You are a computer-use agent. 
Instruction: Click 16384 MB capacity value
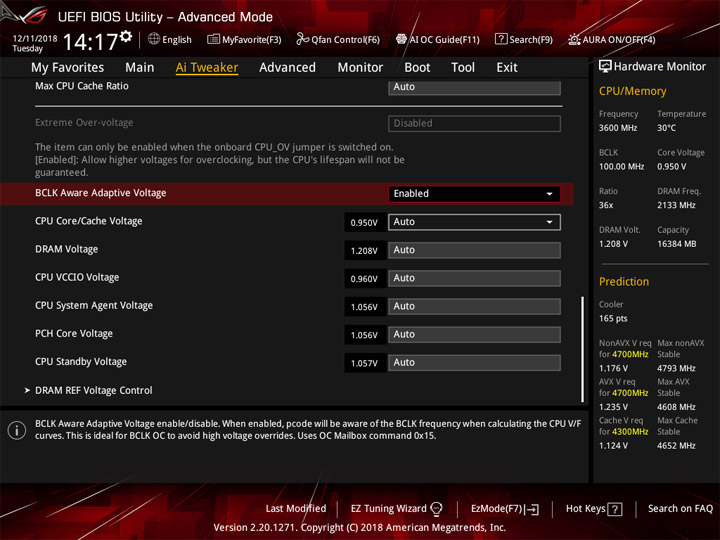pyautogui.click(x=677, y=244)
